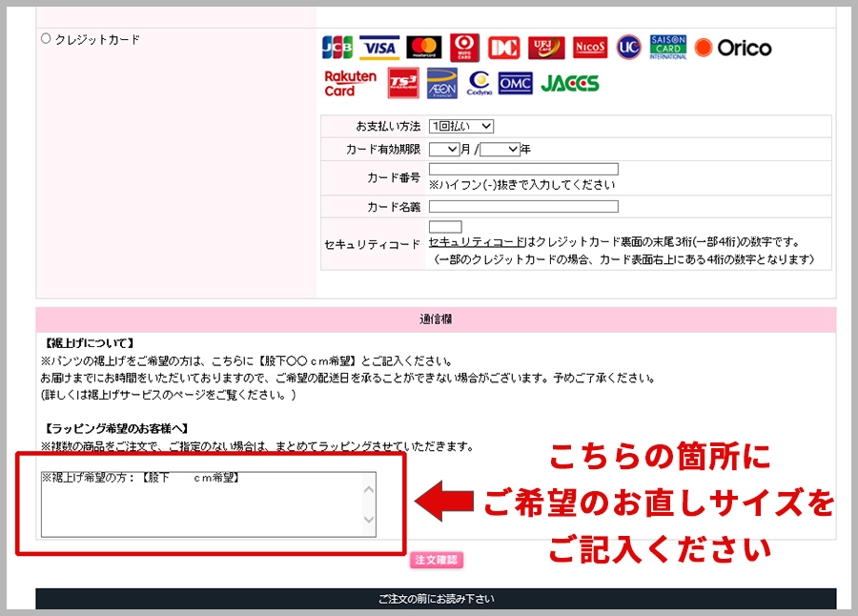This screenshot has width=858, height=616.
Task: Focus the セキュリティコード input box
Action: click(445, 227)
